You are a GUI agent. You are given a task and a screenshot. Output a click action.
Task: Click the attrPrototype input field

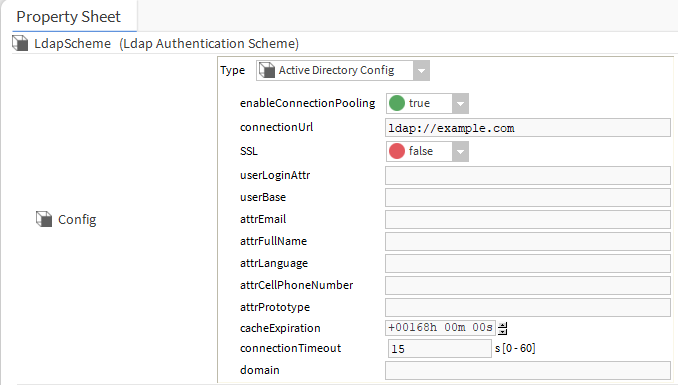[528, 307]
